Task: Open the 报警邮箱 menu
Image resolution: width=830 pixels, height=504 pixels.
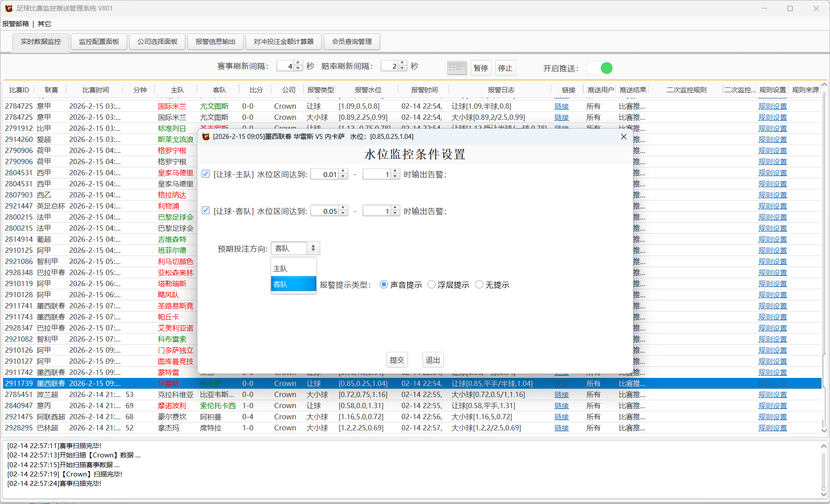Action: click(x=16, y=24)
